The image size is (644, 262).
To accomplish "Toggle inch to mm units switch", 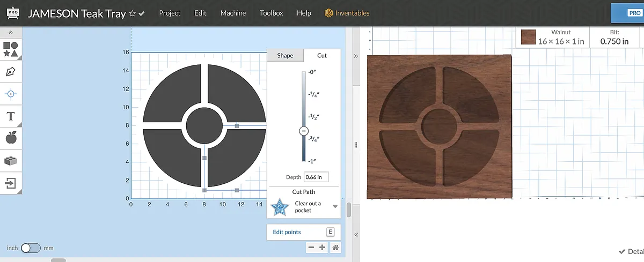I will [x=30, y=248].
